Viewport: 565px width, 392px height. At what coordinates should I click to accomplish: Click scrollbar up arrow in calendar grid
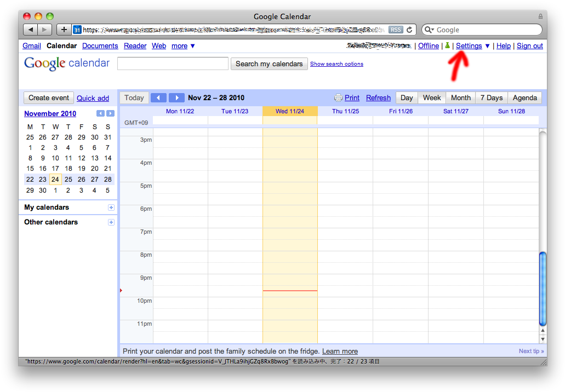[x=543, y=330]
